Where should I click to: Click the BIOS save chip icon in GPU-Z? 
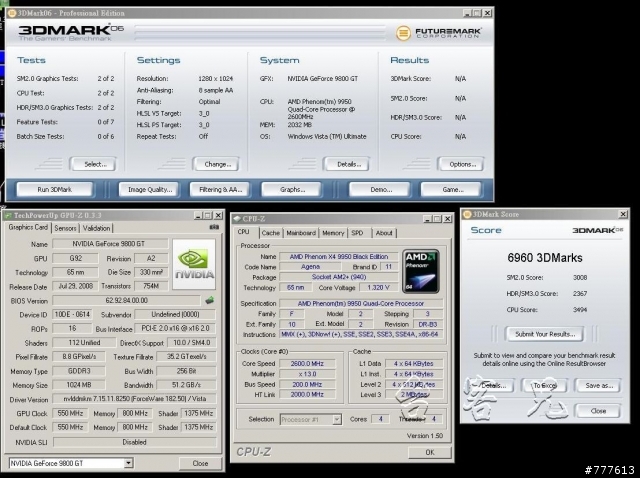(x=209, y=301)
